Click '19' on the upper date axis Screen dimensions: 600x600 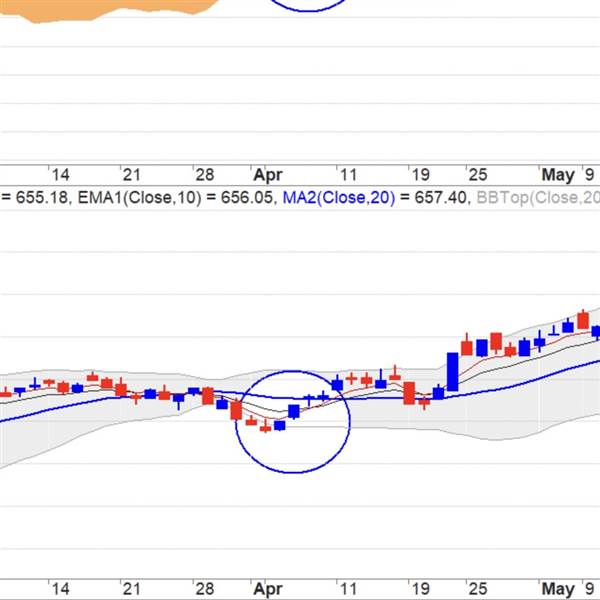(421, 175)
